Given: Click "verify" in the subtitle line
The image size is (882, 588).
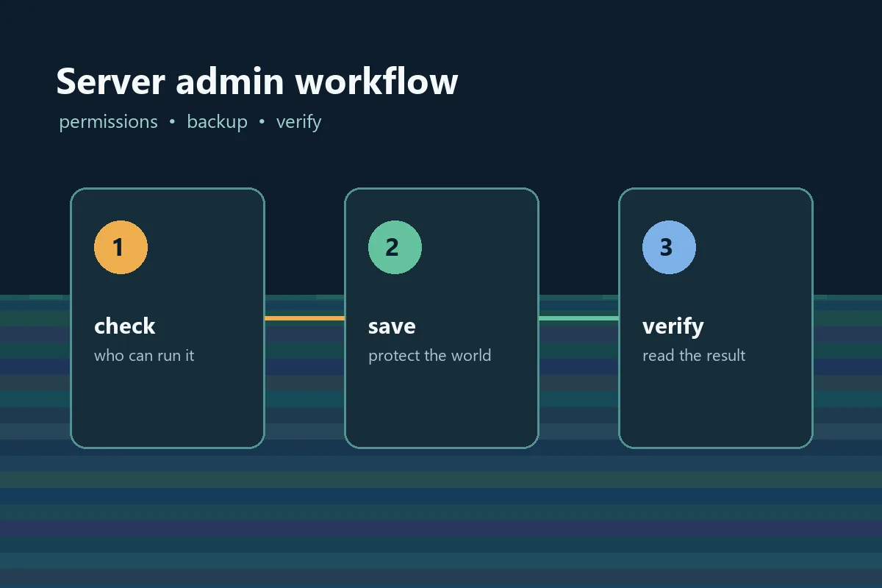Looking at the screenshot, I should [x=298, y=122].
